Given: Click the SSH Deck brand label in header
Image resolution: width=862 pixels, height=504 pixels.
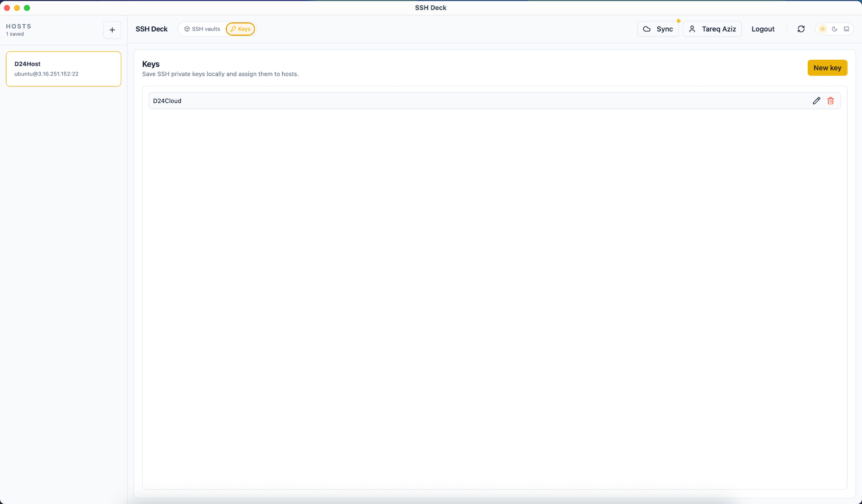Looking at the screenshot, I should pos(151,29).
